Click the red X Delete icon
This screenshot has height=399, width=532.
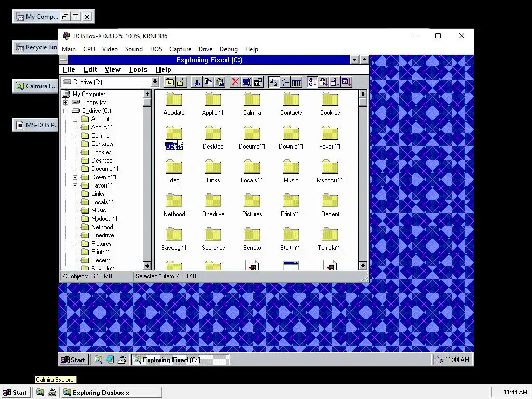[235, 82]
